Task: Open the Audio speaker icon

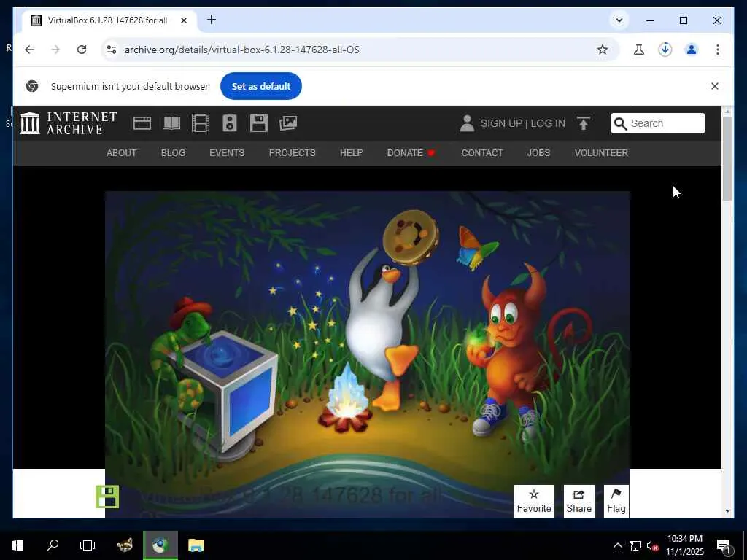Action: tap(230, 123)
